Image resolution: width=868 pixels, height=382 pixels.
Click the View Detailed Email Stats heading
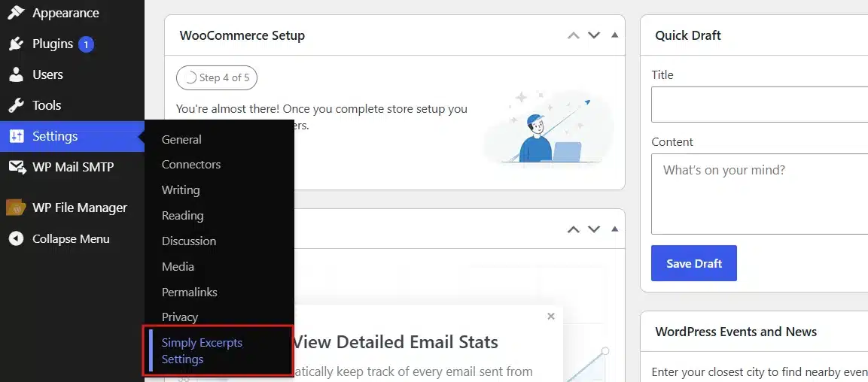[395, 341]
